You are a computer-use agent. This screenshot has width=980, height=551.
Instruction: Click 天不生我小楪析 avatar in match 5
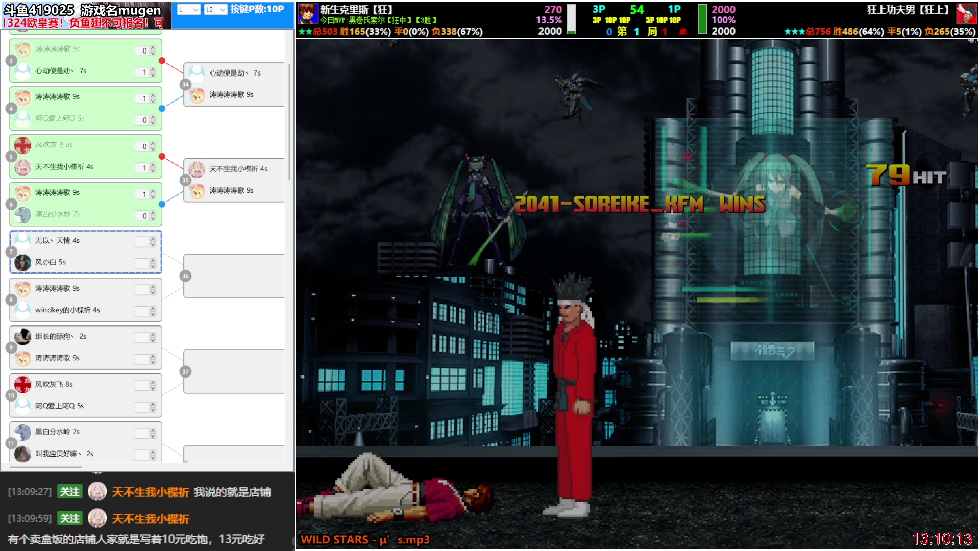[x=23, y=167]
